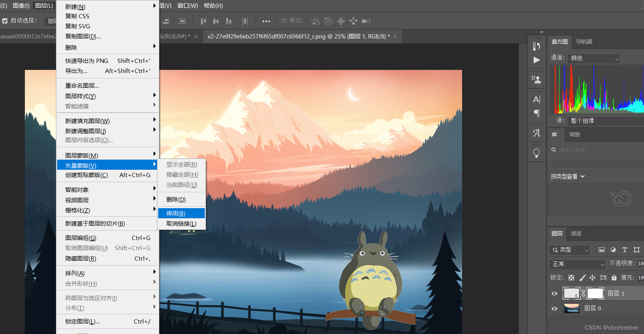Screen dimensions: 644x334
Task: Toggle the 自动选择 checkbox
Action: pos(5,21)
